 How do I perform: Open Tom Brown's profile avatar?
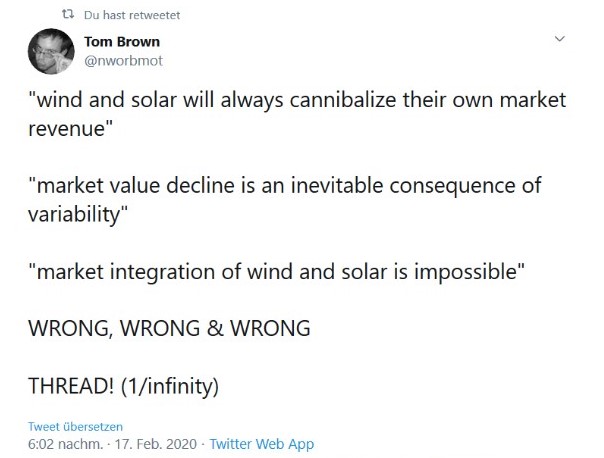[51, 51]
